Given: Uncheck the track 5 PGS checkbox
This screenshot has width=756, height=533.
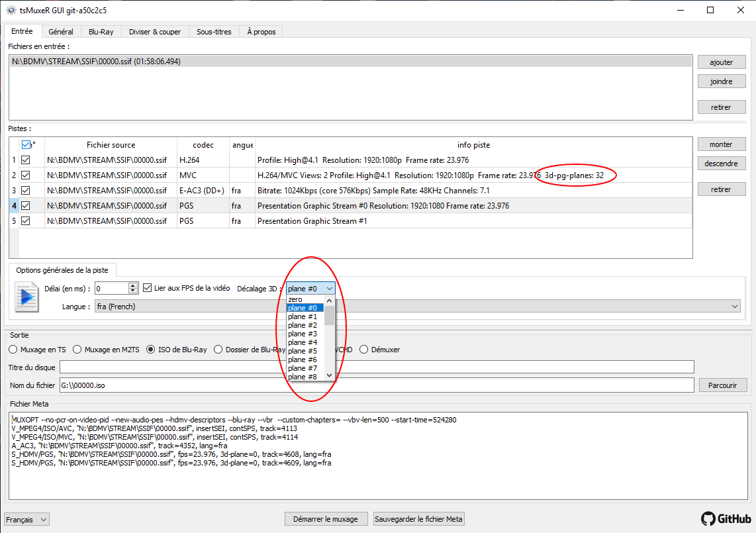Looking at the screenshot, I should pyautogui.click(x=26, y=221).
